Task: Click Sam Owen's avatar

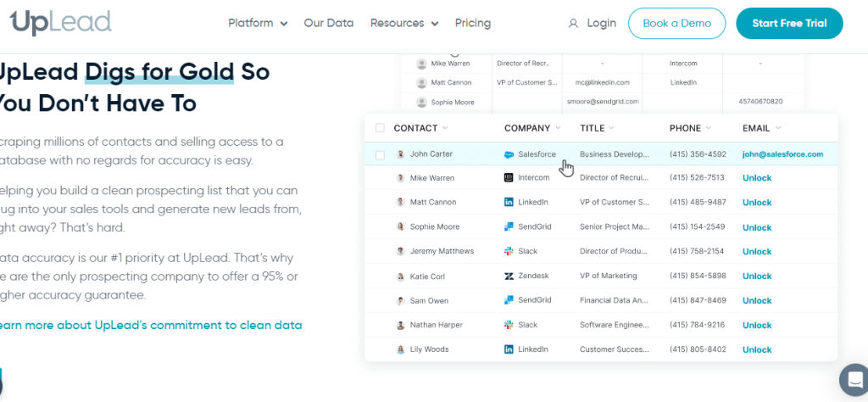Action: pyautogui.click(x=401, y=301)
